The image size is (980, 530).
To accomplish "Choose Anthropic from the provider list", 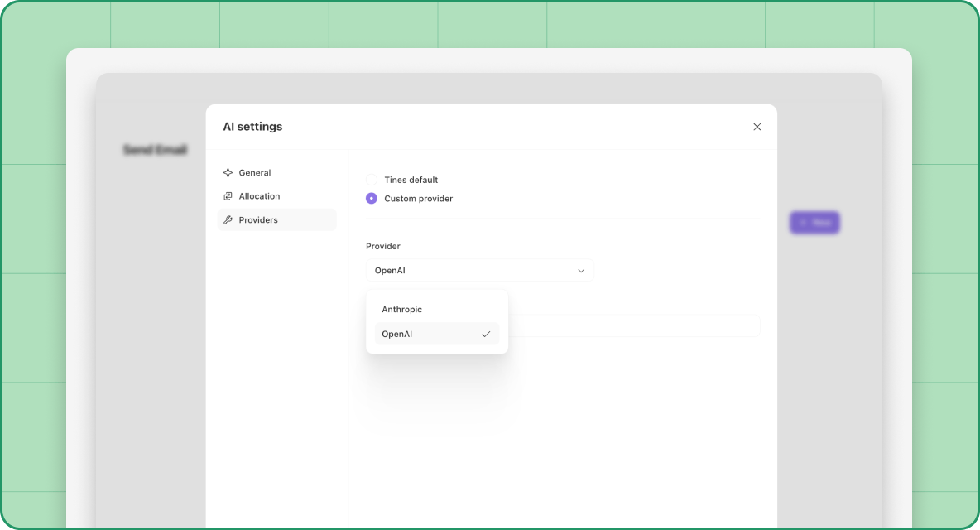I will pos(402,310).
